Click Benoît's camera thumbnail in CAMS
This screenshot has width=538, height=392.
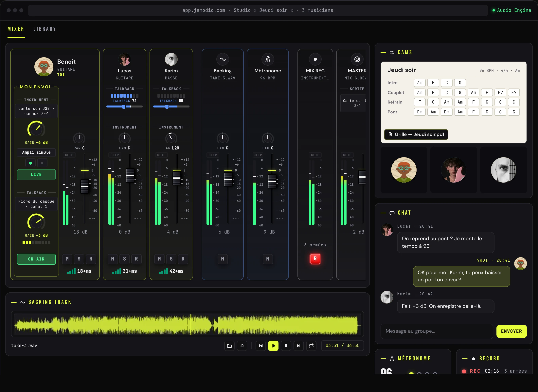tap(404, 170)
